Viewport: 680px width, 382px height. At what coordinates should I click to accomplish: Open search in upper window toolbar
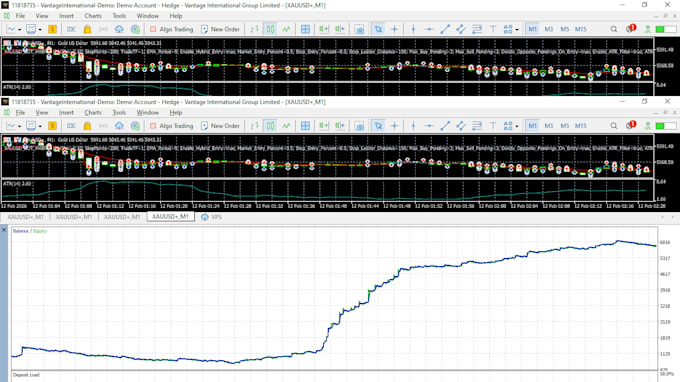[x=614, y=29]
